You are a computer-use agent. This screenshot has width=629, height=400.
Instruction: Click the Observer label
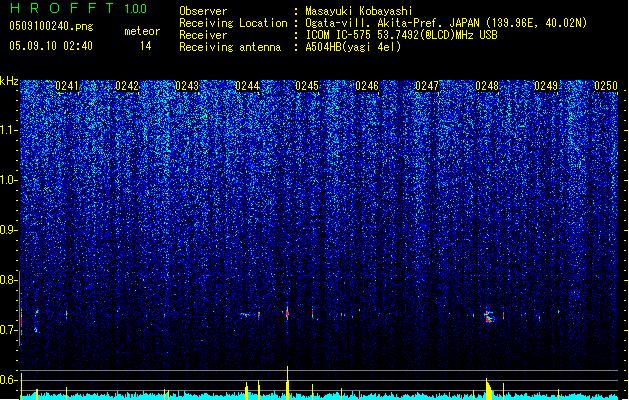tap(203, 11)
